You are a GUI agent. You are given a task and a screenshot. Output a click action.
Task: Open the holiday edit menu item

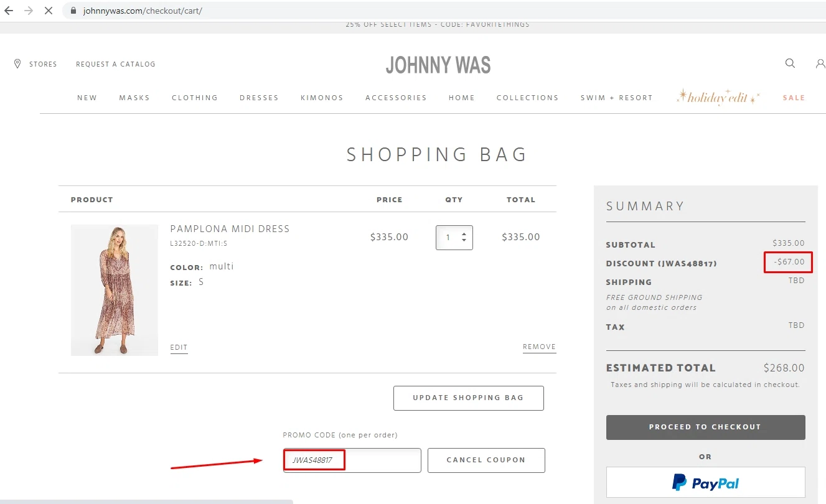click(719, 97)
